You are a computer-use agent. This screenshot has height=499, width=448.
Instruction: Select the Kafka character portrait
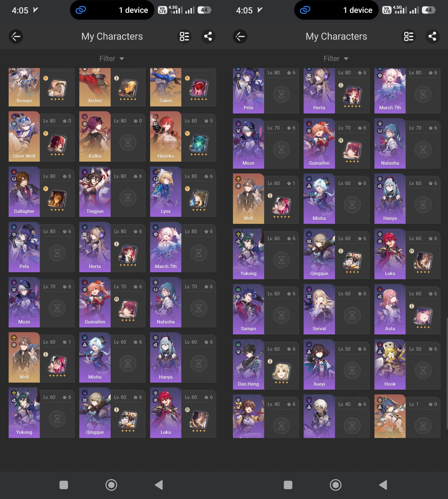pos(95,136)
